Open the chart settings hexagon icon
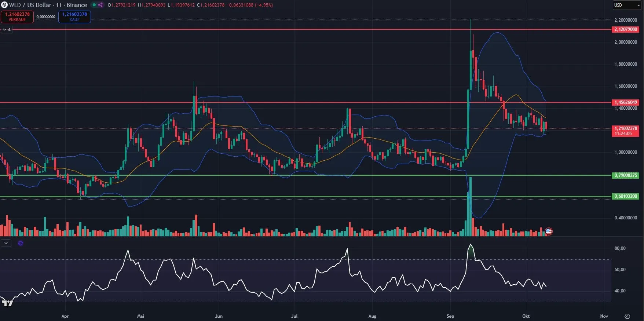This screenshot has height=321, width=644. pyautogui.click(x=627, y=316)
